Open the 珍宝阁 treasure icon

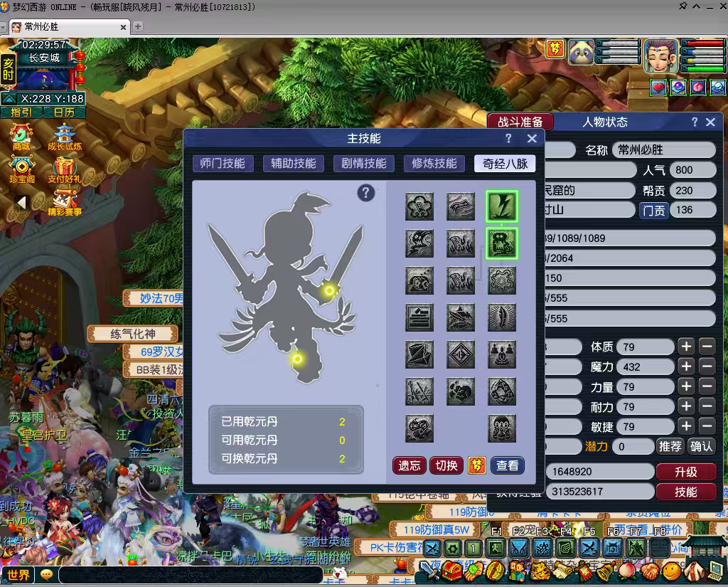coord(22,169)
